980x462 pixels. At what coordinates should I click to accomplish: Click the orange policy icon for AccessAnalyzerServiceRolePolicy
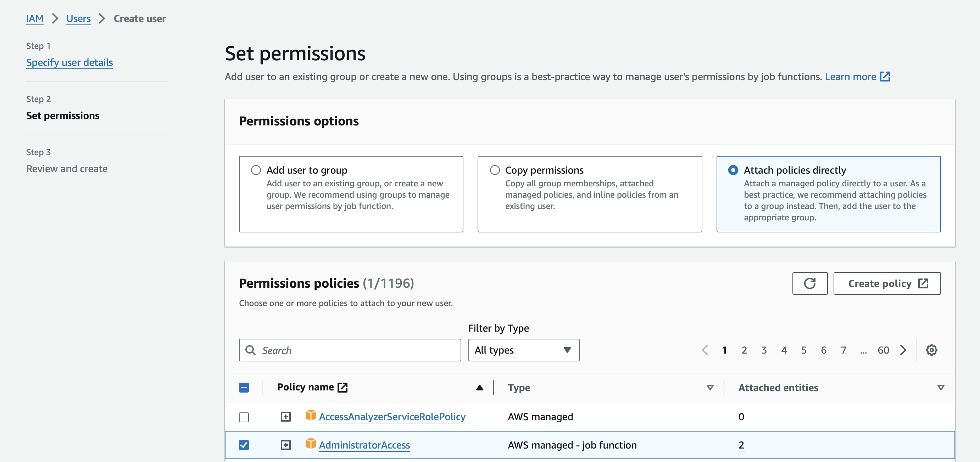pyautogui.click(x=311, y=415)
